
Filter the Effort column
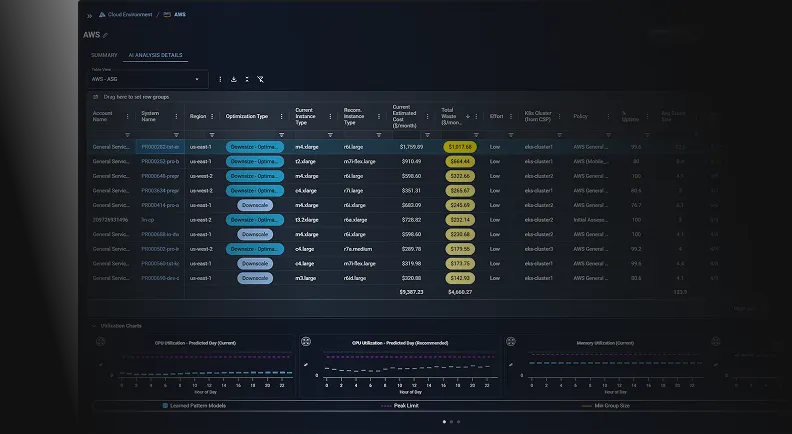click(511, 135)
